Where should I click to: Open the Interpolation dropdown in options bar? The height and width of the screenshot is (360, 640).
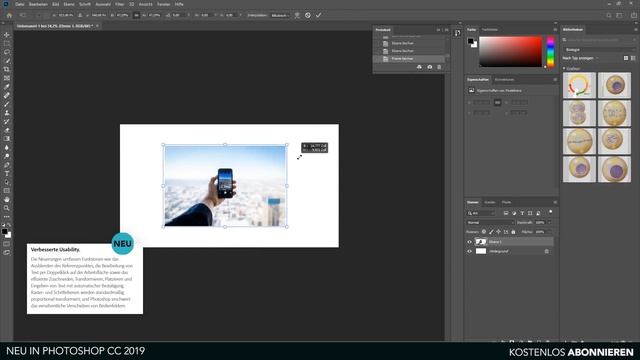tap(280, 15)
